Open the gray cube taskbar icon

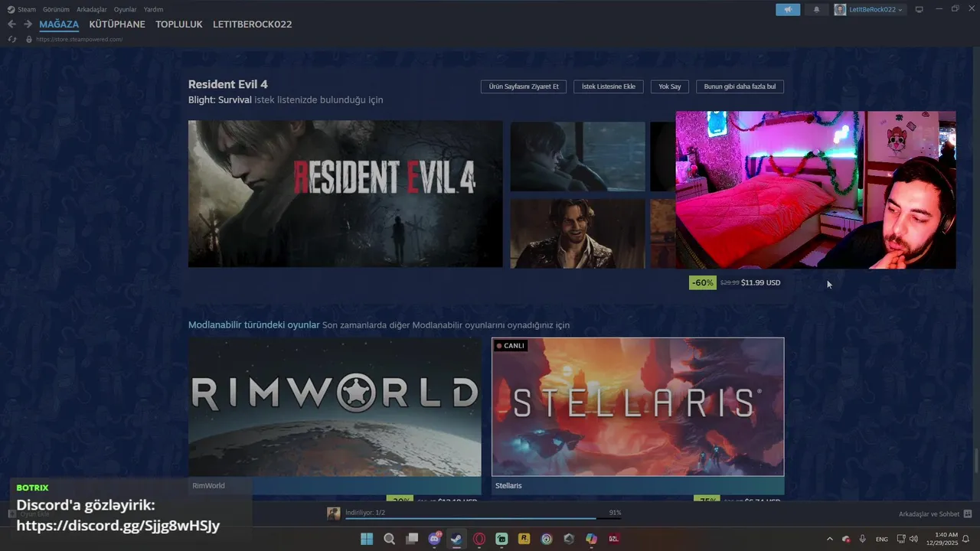[x=569, y=539]
